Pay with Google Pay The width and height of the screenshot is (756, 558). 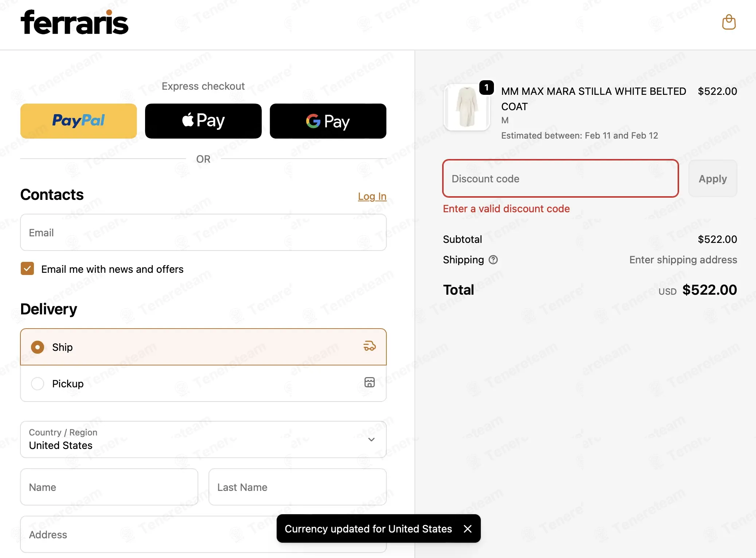[x=328, y=121]
